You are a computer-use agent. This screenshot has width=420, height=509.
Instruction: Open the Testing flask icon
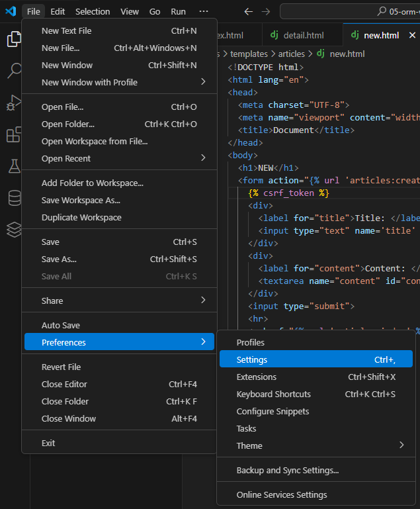click(x=15, y=166)
